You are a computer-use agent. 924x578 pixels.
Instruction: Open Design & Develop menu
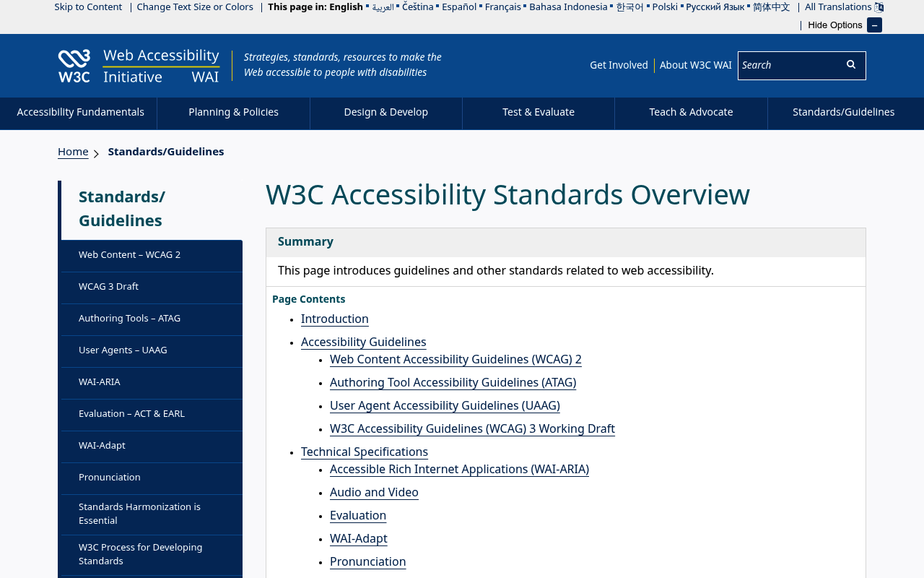pyautogui.click(x=386, y=113)
